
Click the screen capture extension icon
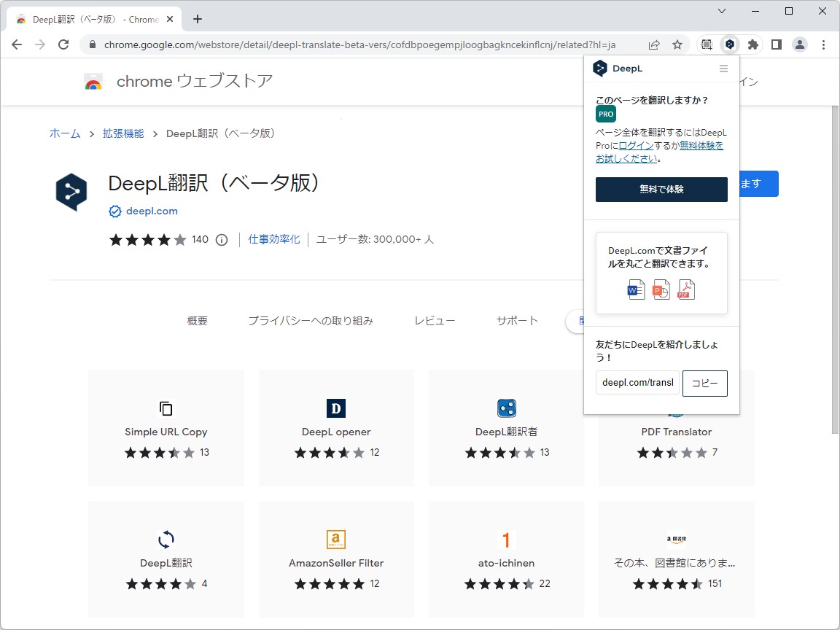(x=707, y=44)
